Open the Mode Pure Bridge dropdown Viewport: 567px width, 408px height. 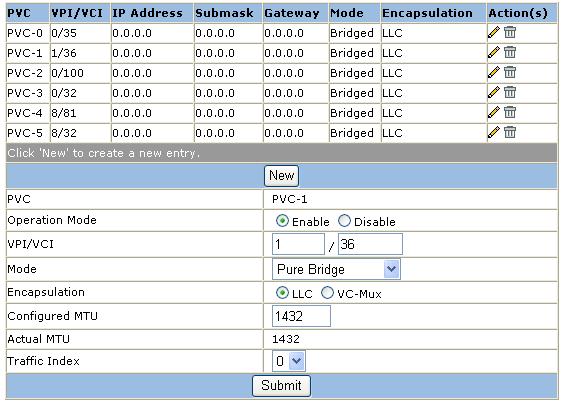pyautogui.click(x=336, y=269)
